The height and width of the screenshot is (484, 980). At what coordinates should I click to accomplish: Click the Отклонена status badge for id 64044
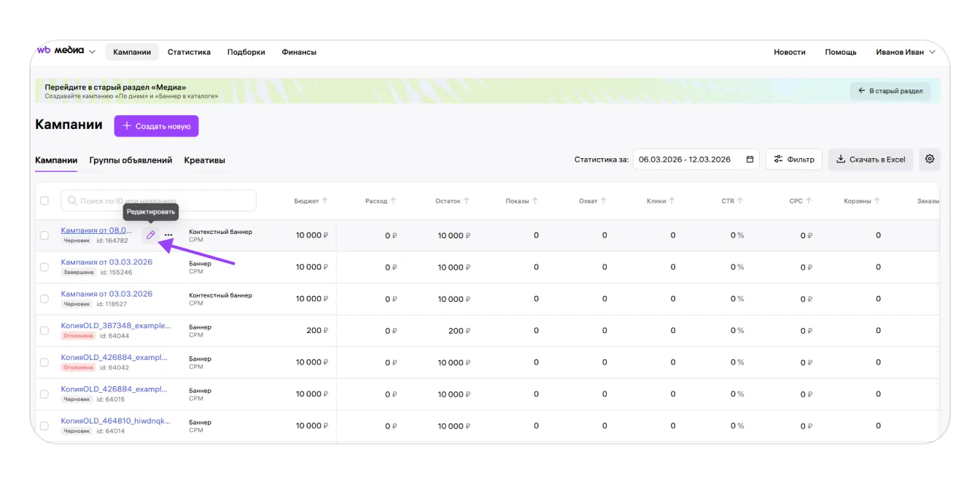(78, 336)
